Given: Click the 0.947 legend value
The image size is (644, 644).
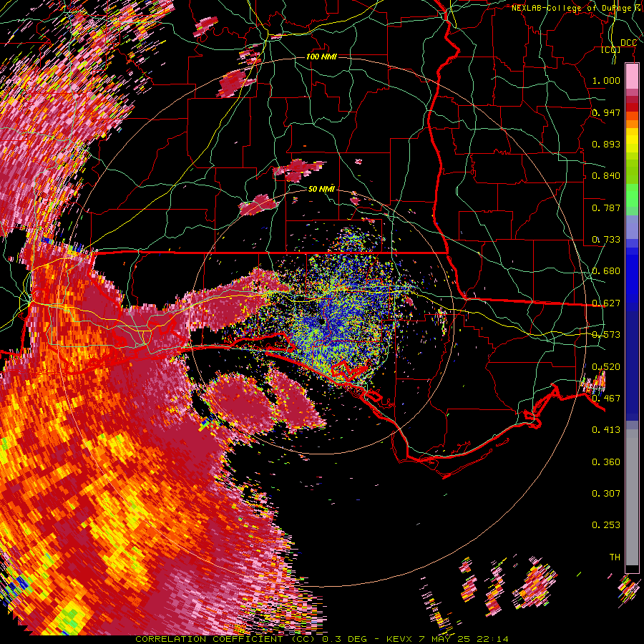Looking at the screenshot, I should [x=606, y=112].
